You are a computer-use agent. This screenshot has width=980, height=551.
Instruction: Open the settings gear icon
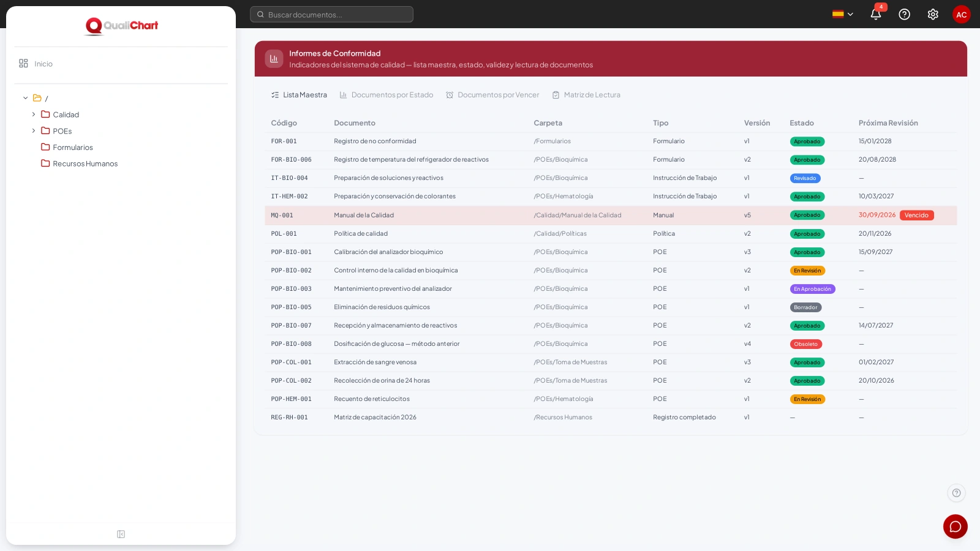point(933,14)
